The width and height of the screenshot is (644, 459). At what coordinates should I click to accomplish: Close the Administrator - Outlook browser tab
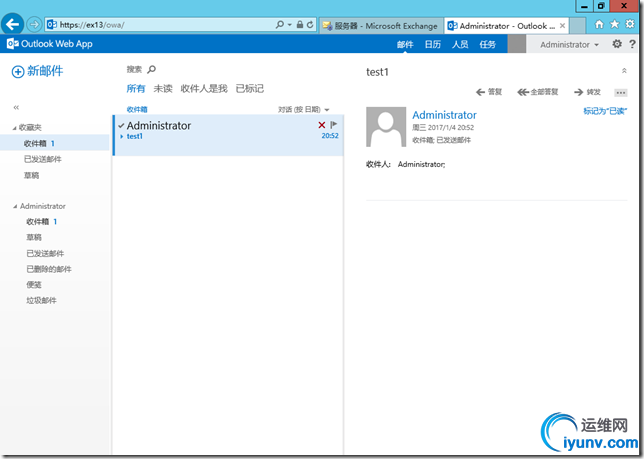pos(562,25)
